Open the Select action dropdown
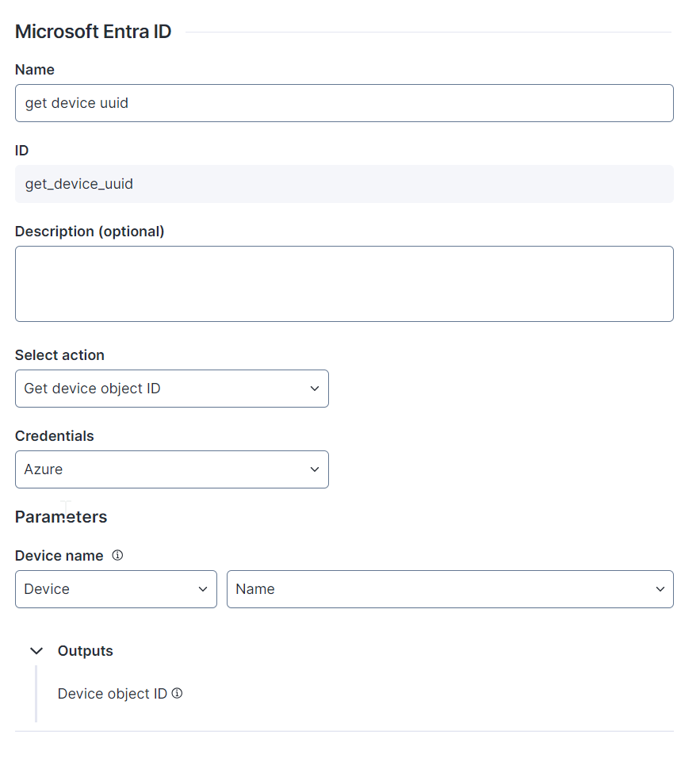Screen dimensions: 700x766 tap(171, 389)
